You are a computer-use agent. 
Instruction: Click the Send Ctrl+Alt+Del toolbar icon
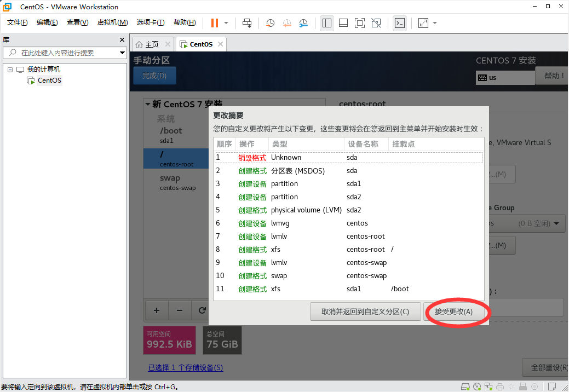point(247,23)
